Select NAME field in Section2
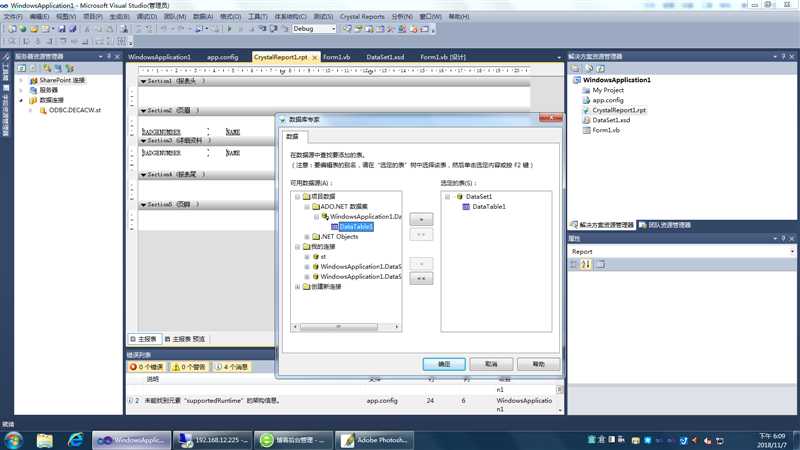 point(233,132)
